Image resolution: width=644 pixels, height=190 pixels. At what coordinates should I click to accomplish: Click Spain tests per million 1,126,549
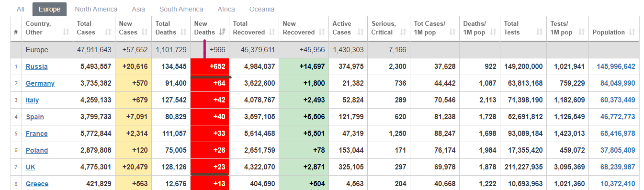pos(569,117)
